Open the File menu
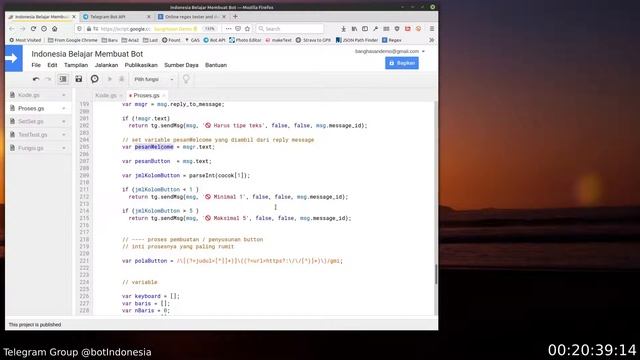Image resolution: width=640 pixels, height=360 pixels. (36, 65)
